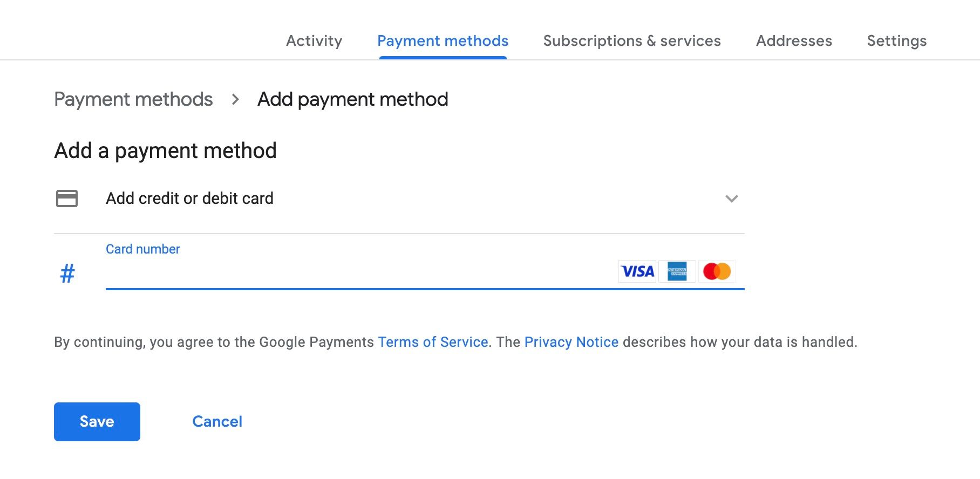This screenshot has width=980, height=479.
Task: View the Privacy Notice
Action: click(x=571, y=342)
